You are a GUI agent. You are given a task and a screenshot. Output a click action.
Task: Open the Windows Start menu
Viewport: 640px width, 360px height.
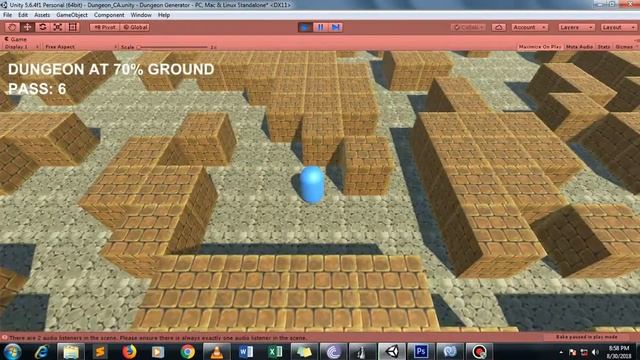click(x=12, y=351)
